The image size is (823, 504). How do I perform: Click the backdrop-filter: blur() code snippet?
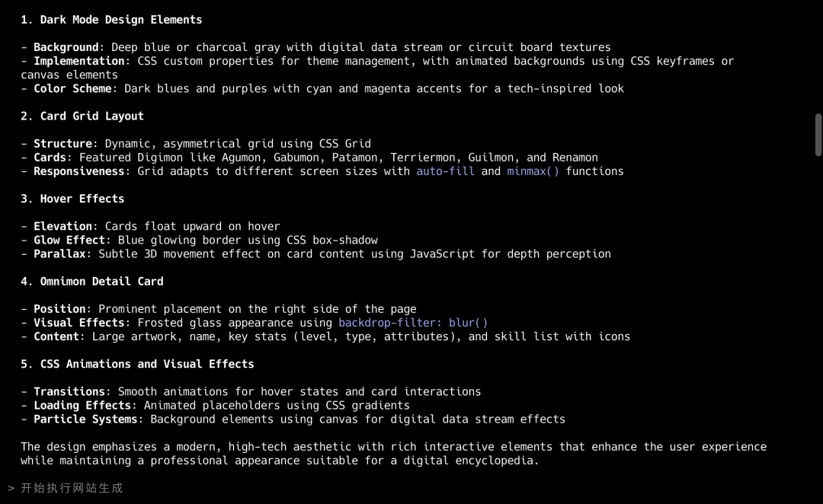point(413,323)
